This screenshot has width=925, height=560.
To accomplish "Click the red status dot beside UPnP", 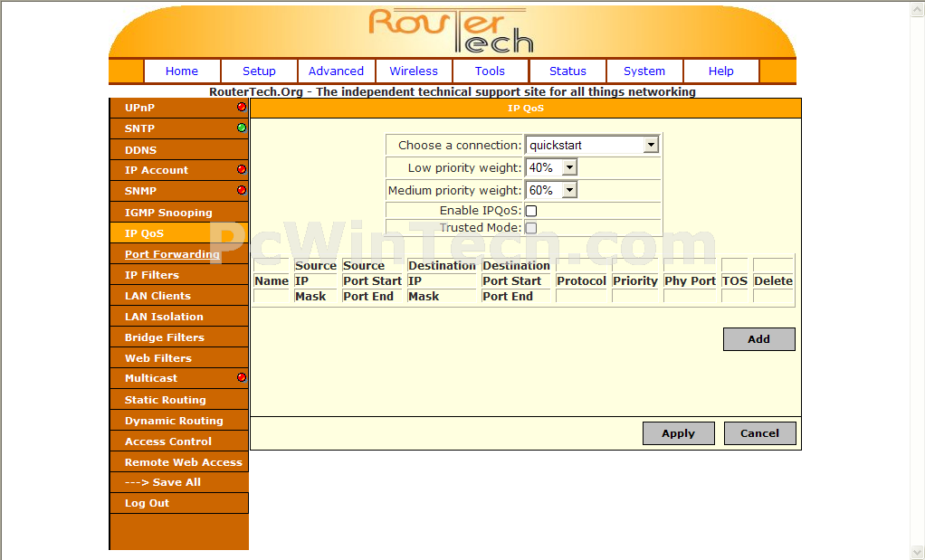I will point(242,107).
